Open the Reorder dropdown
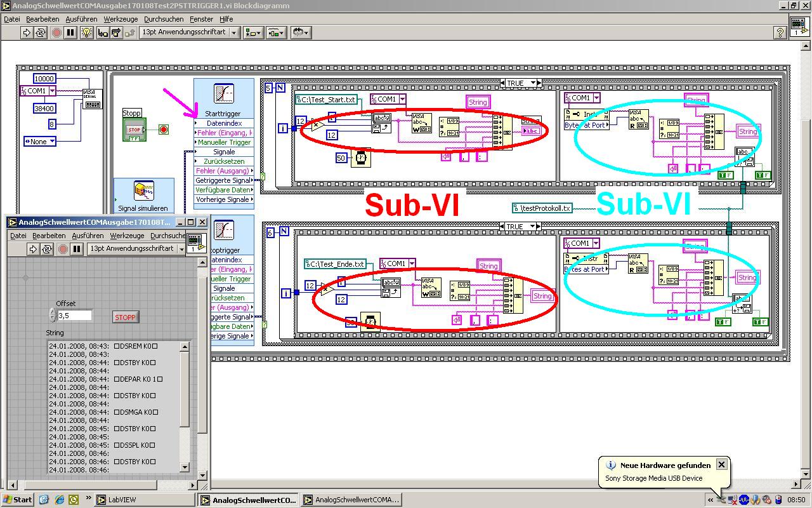The image size is (812, 508). pyautogui.click(x=301, y=32)
